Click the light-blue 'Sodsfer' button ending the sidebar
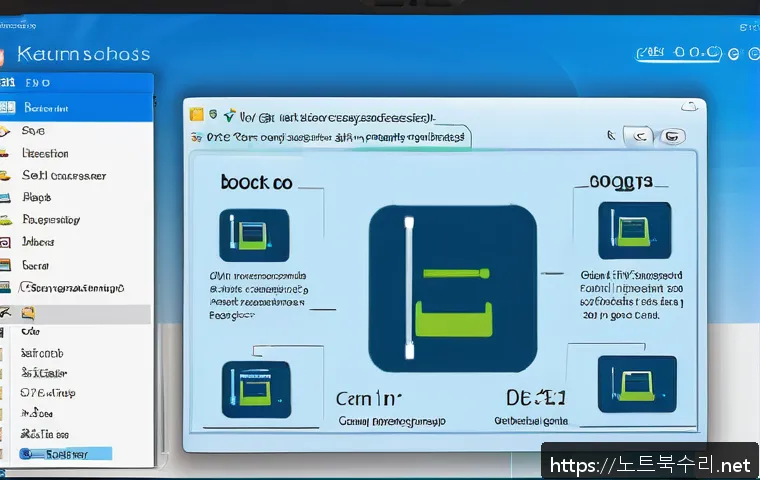Image resolution: width=760 pixels, height=480 pixels. click(x=66, y=454)
